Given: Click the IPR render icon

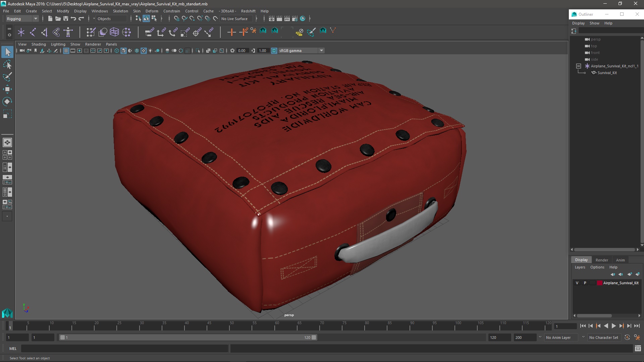Looking at the screenshot, I should [x=287, y=19].
